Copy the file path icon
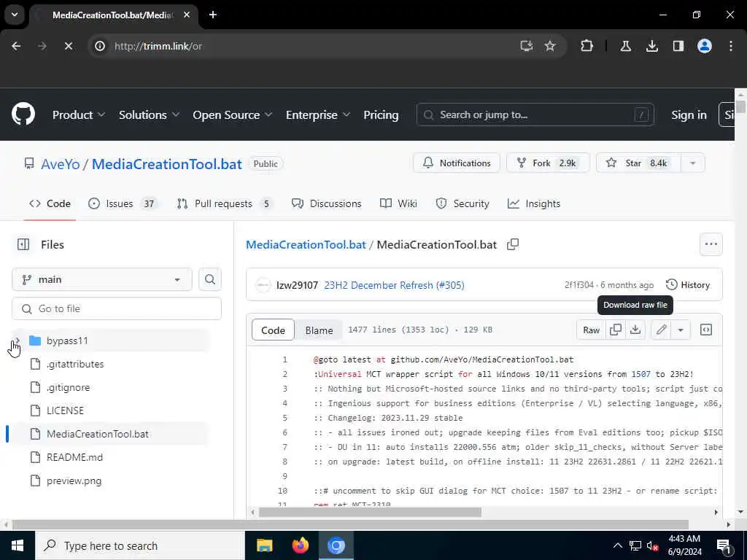 click(x=513, y=244)
